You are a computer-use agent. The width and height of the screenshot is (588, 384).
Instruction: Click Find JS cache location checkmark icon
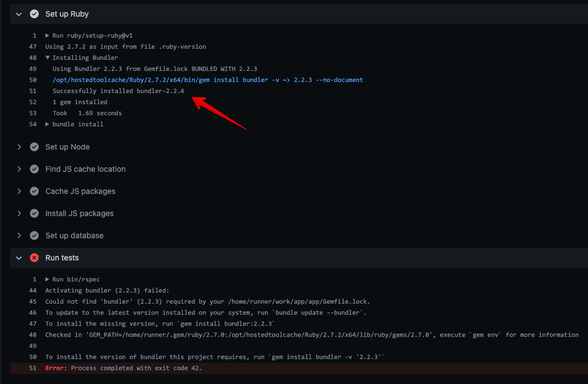(34, 169)
